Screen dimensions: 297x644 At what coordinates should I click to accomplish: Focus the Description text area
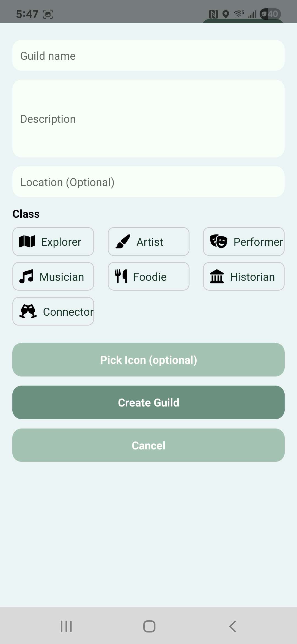pyautogui.click(x=148, y=119)
